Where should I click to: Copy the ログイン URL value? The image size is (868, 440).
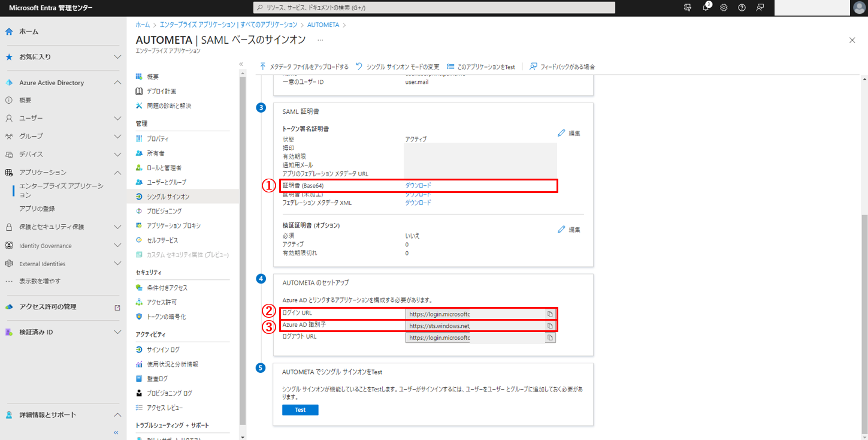pos(549,314)
